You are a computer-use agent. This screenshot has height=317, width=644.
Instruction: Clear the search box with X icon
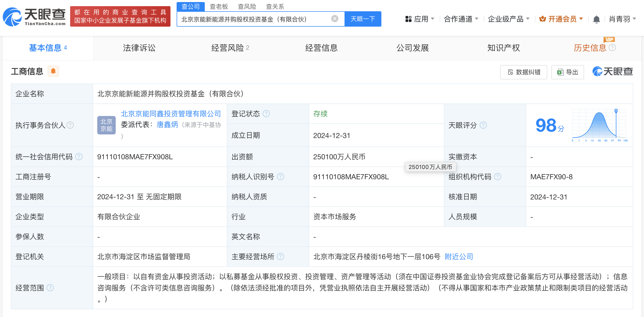coord(335,19)
